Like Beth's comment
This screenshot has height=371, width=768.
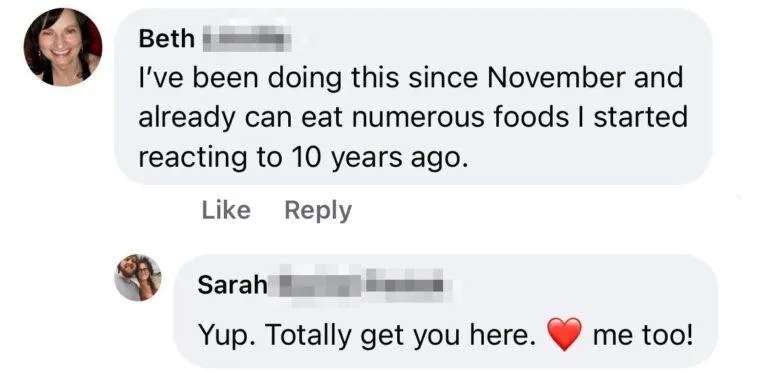pos(226,210)
